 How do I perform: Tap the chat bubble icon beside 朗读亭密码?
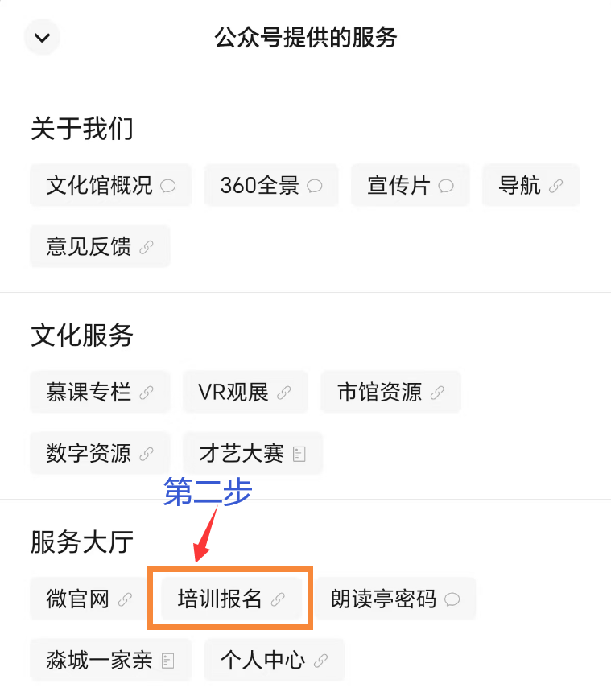(451, 599)
